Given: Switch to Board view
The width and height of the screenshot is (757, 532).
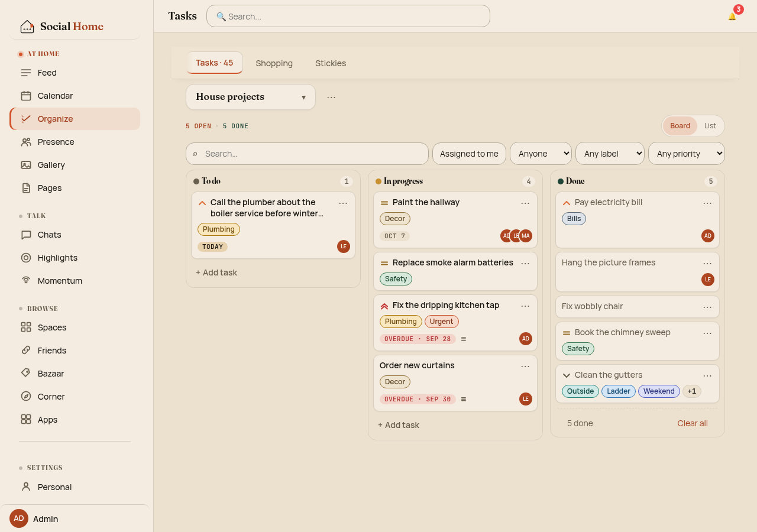Looking at the screenshot, I should click(x=680, y=126).
